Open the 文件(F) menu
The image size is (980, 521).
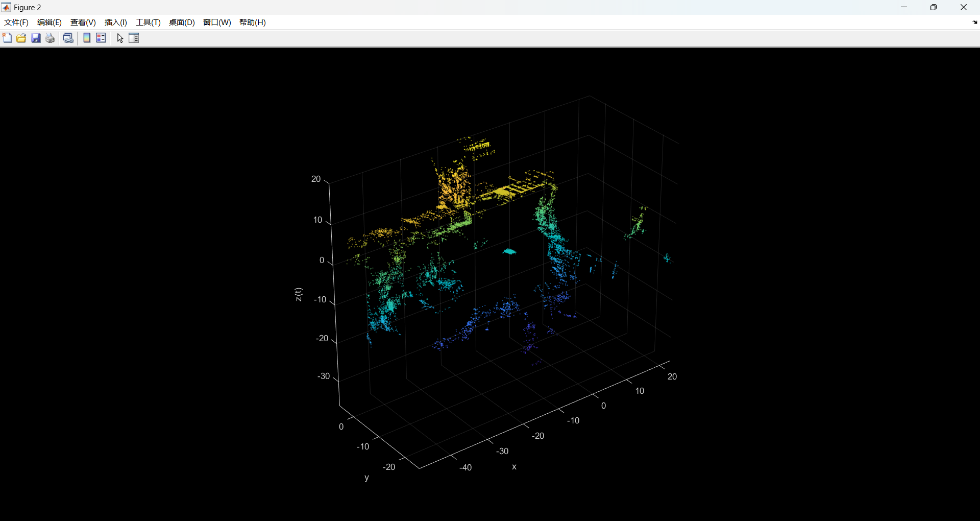click(x=16, y=22)
